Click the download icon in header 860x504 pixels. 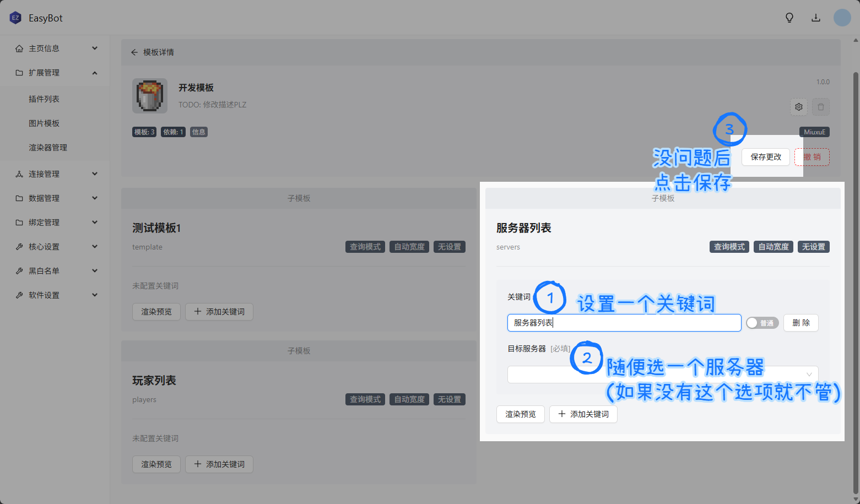816,18
